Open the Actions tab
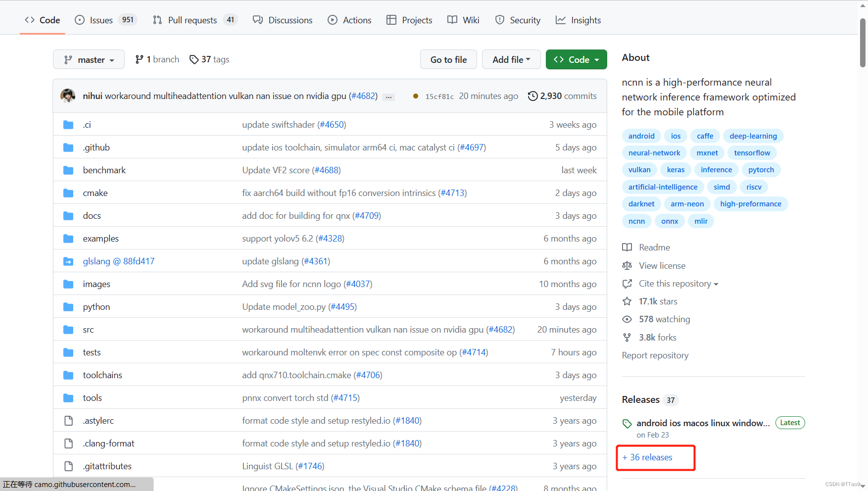The width and height of the screenshot is (868, 491). point(349,20)
